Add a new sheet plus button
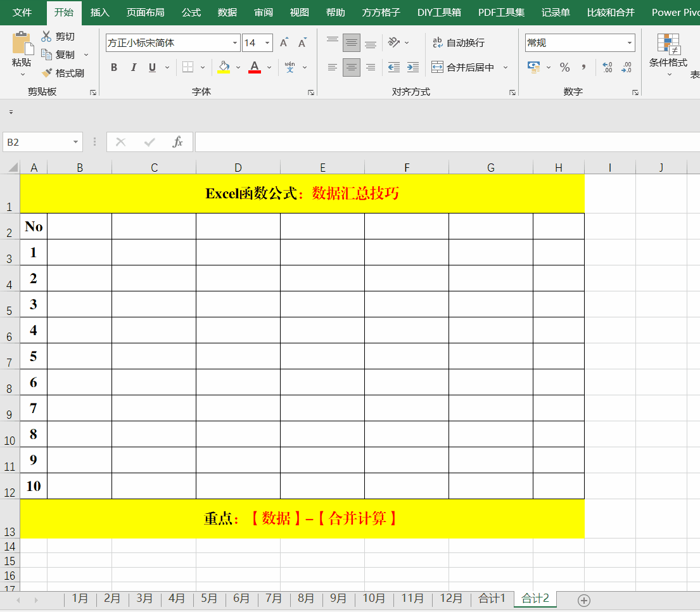Screen dimensions: 700x612 tap(584, 600)
